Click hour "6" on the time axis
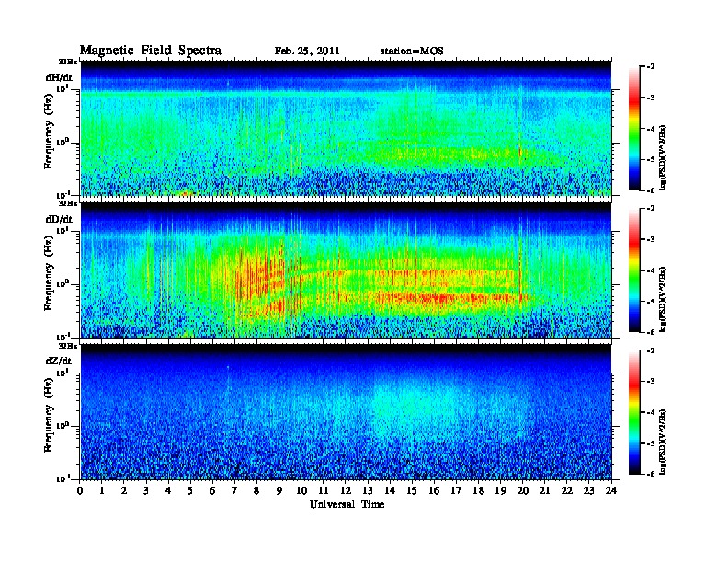Image resolution: width=728 pixels, height=563 pixels. pos(212,490)
